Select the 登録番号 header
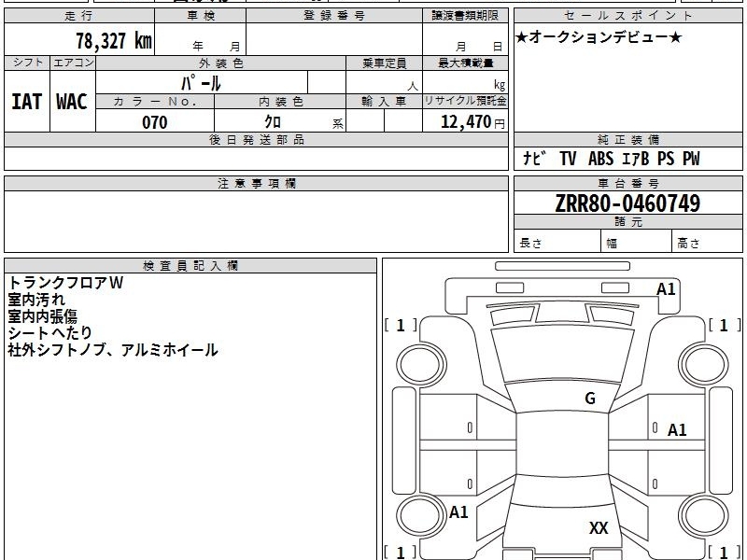The width and height of the screenshot is (747, 560). pyautogui.click(x=334, y=16)
